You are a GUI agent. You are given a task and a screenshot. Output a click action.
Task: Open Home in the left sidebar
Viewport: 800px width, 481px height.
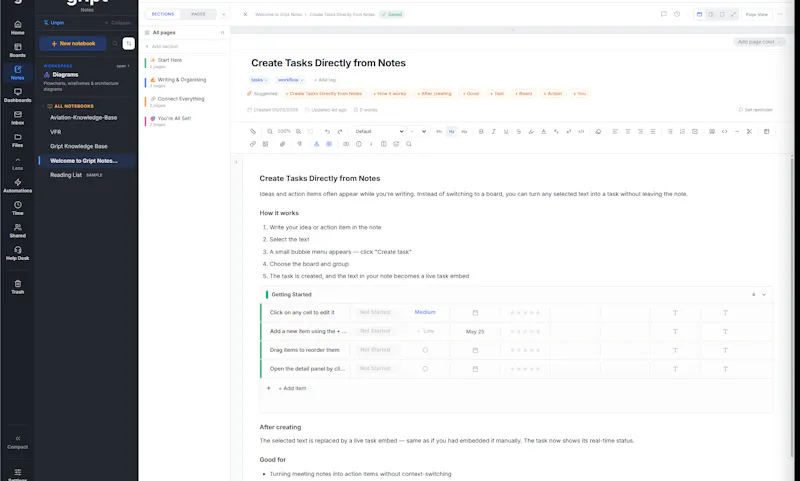pyautogui.click(x=17, y=28)
